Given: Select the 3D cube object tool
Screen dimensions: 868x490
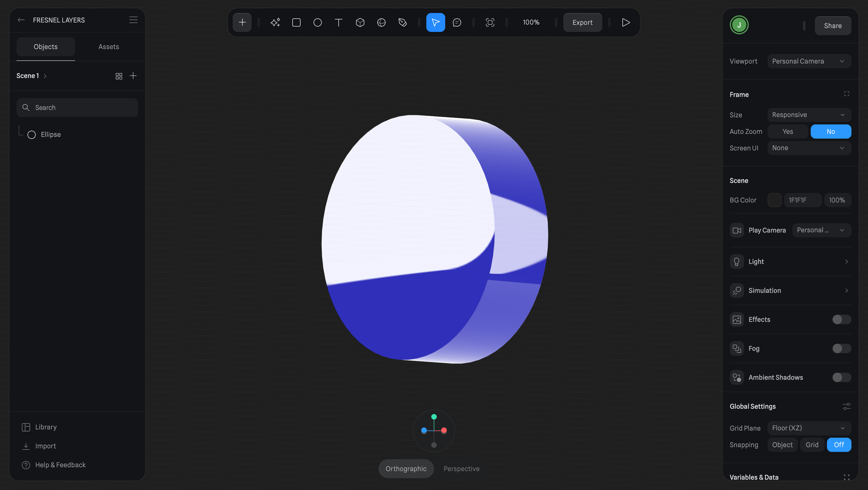Looking at the screenshot, I should pos(360,22).
